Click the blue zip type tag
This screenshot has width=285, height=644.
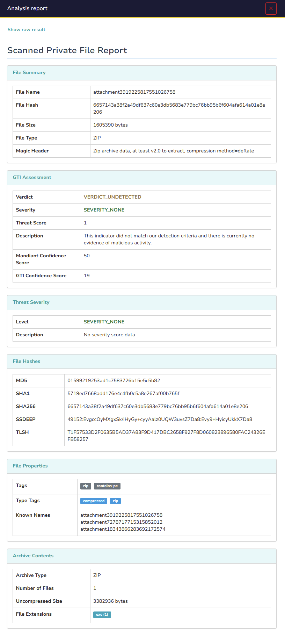point(115,501)
